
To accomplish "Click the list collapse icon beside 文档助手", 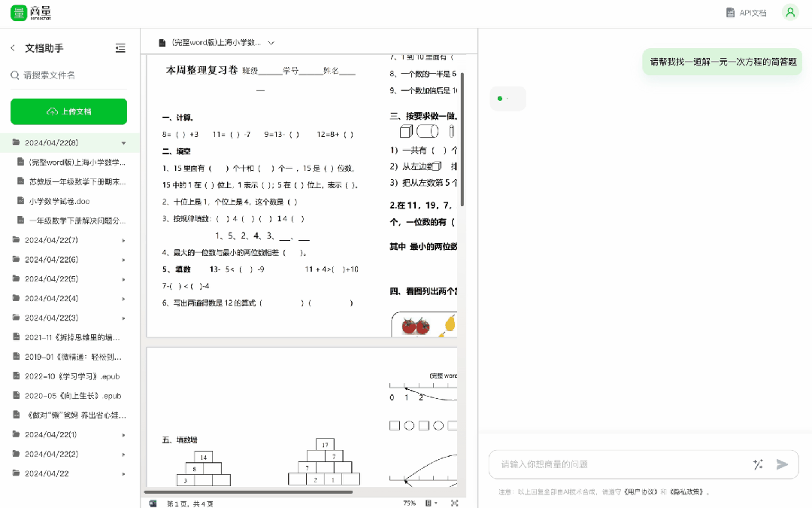I will [x=120, y=47].
